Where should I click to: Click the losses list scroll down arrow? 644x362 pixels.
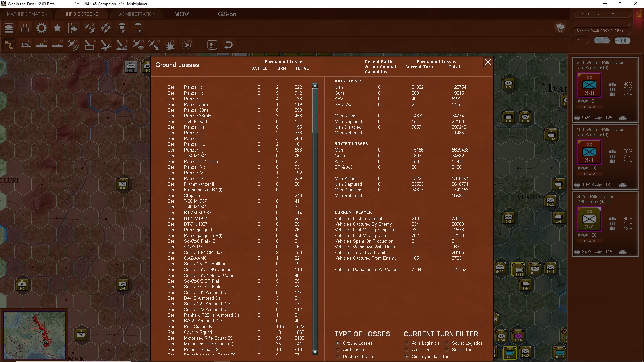pyautogui.click(x=315, y=352)
